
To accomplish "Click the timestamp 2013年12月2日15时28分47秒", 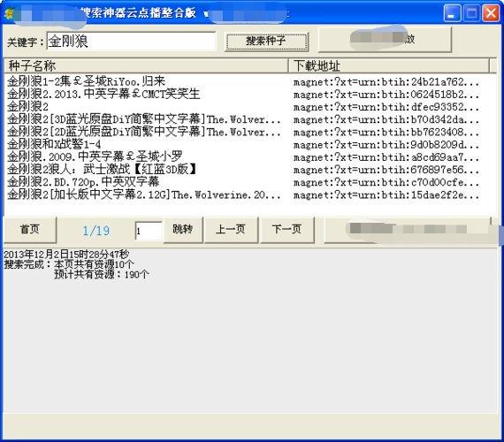I will click(66, 255).
